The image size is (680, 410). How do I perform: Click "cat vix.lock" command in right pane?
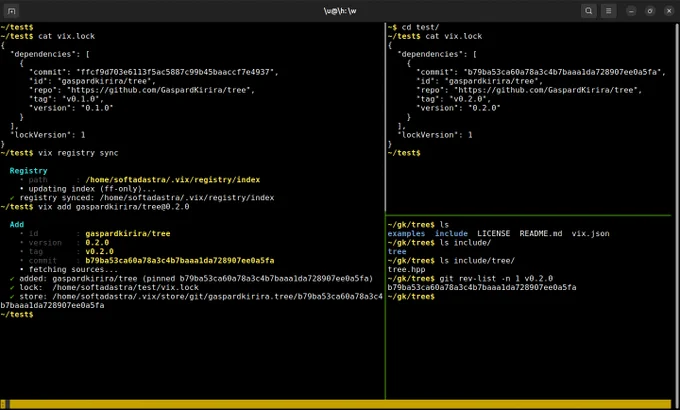point(454,36)
